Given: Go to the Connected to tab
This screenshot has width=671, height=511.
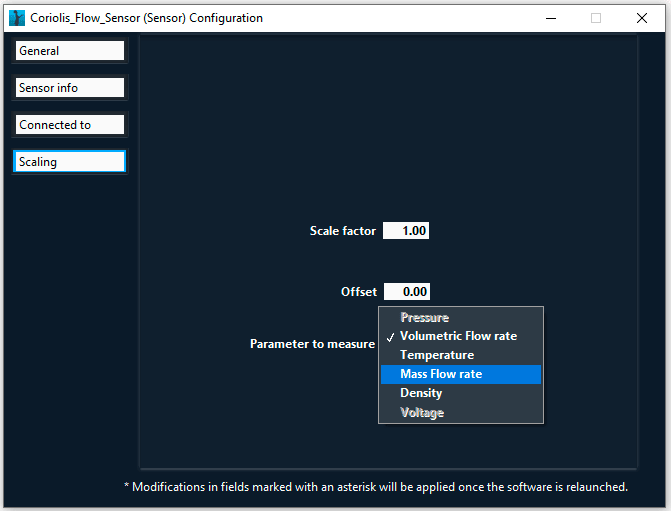Looking at the screenshot, I should [x=69, y=125].
